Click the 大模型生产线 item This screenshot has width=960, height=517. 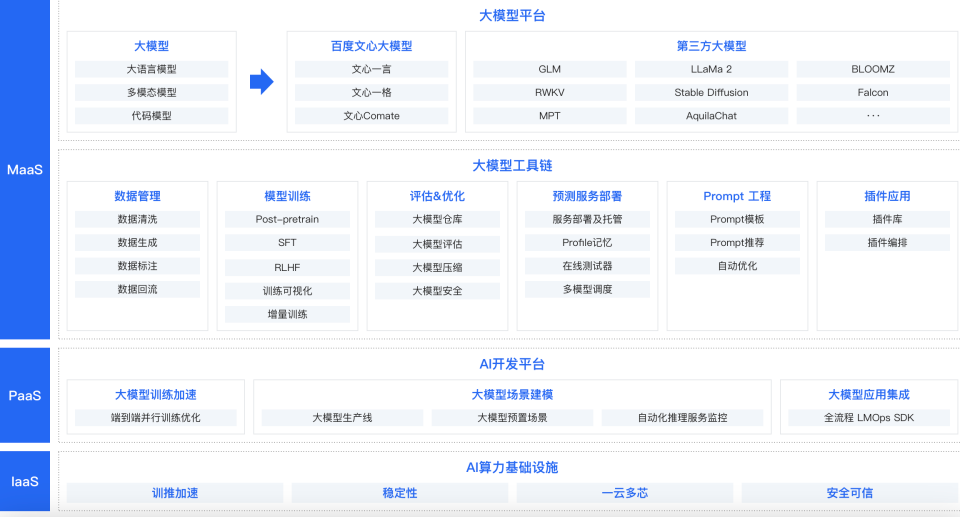pyautogui.click(x=342, y=418)
